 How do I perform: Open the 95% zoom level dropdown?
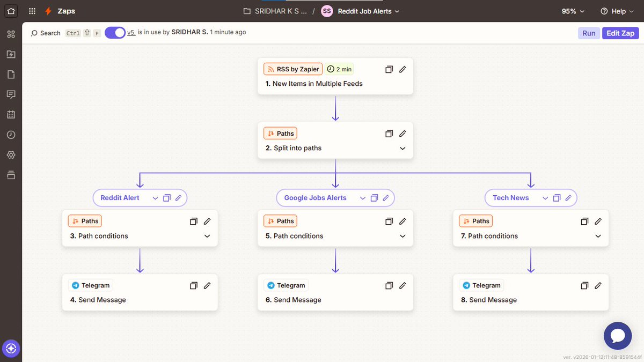pyautogui.click(x=573, y=11)
